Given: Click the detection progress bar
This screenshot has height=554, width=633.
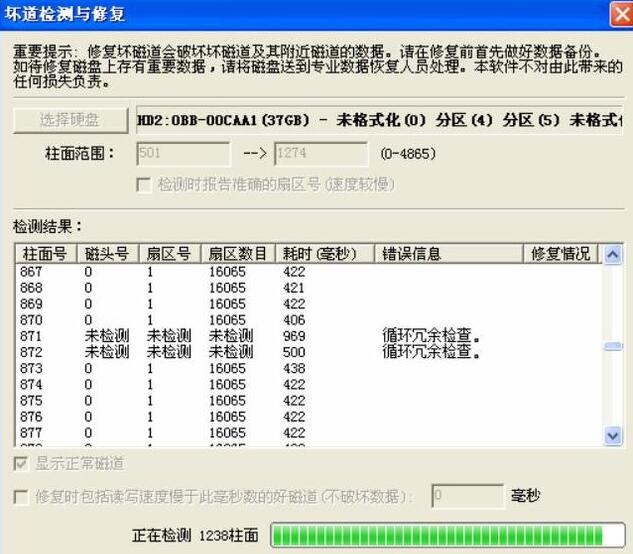Looking at the screenshot, I should 448,535.
